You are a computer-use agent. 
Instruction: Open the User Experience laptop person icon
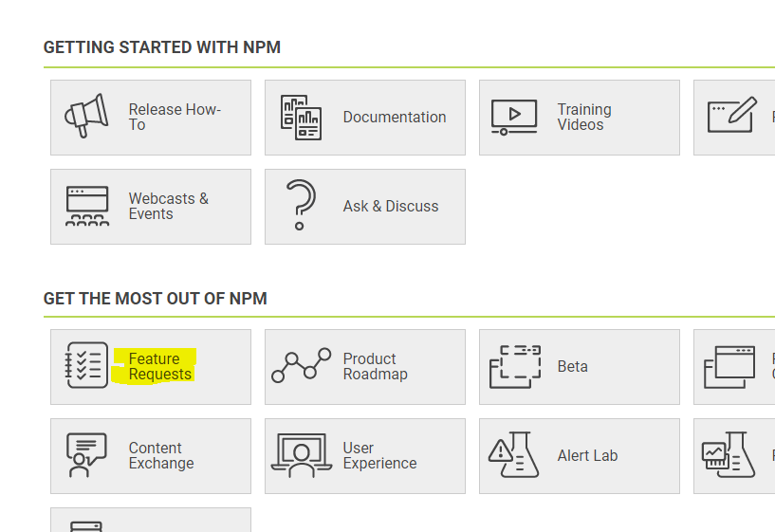coord(301,455)
